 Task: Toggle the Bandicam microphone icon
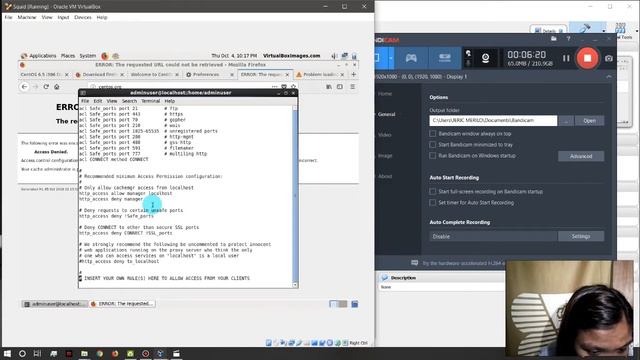tap(468, 63)
